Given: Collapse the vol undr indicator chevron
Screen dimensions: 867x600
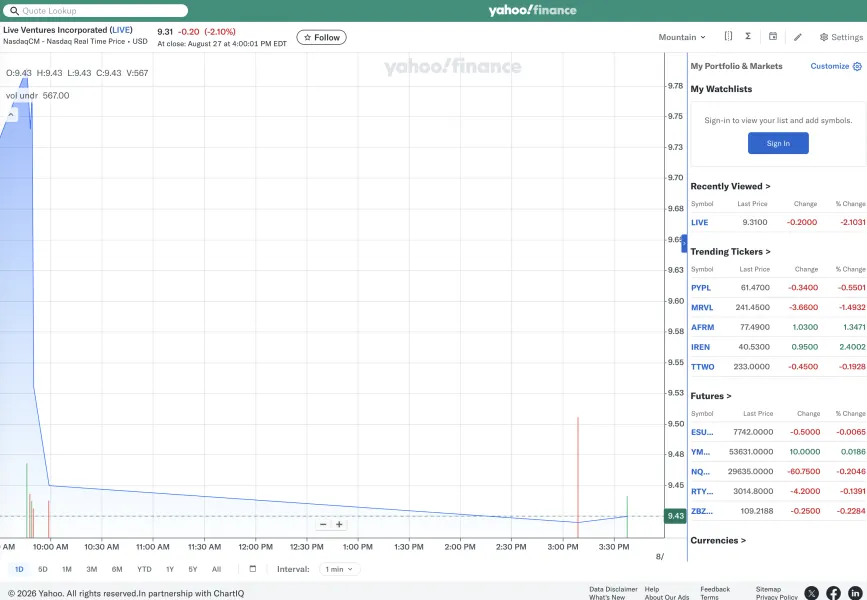Looking at the screenshot, I should coord(11,114).
